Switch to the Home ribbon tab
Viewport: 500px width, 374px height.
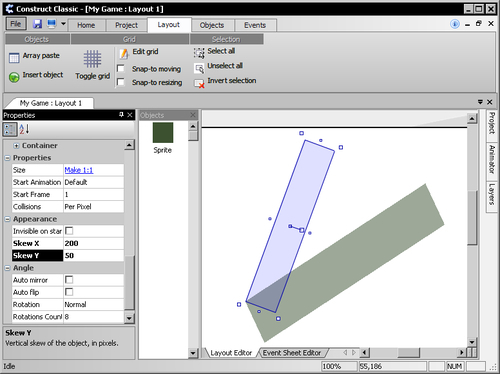pyautogui.click(x=86, y=25)
